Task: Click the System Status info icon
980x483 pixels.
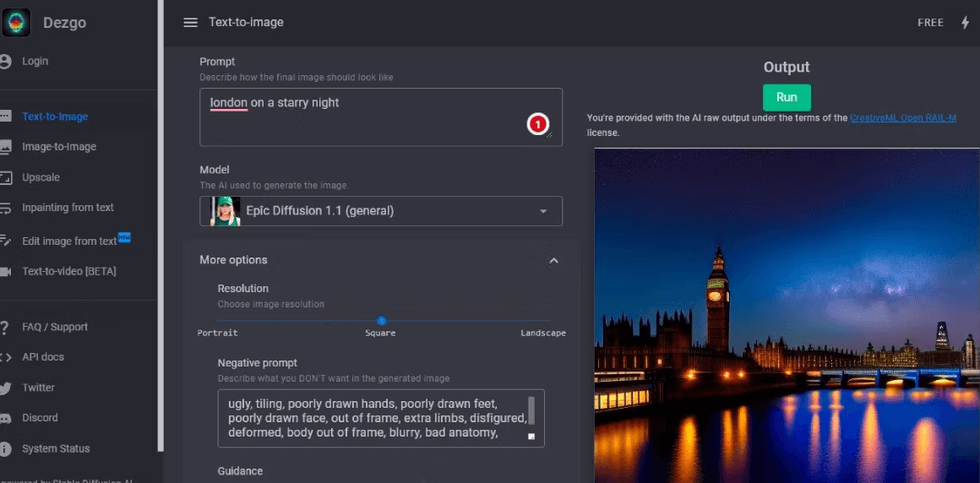Action: (5, 448)
